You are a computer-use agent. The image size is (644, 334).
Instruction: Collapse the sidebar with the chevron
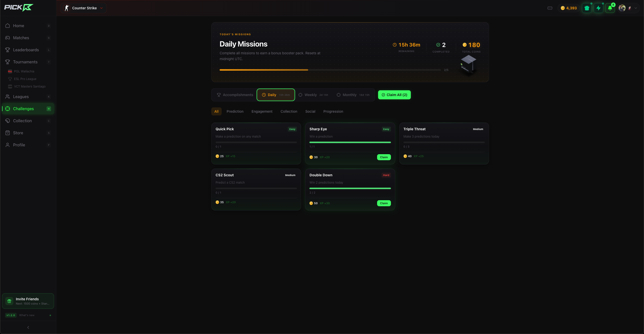28,327
